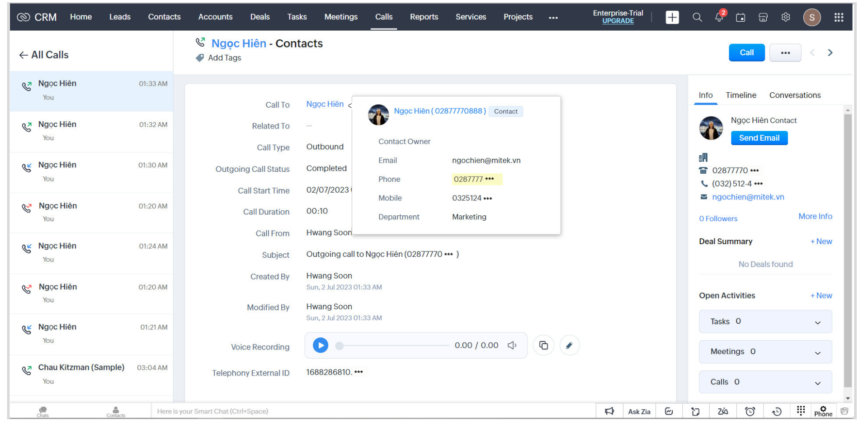Click the plus create-record icon
868x427 pixels.
click(672, 17)
